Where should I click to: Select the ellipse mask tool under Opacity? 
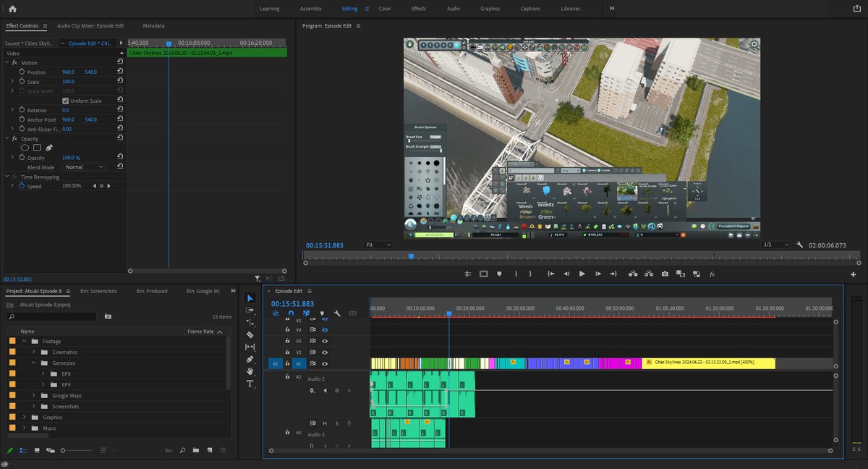[x=25, y=148]
